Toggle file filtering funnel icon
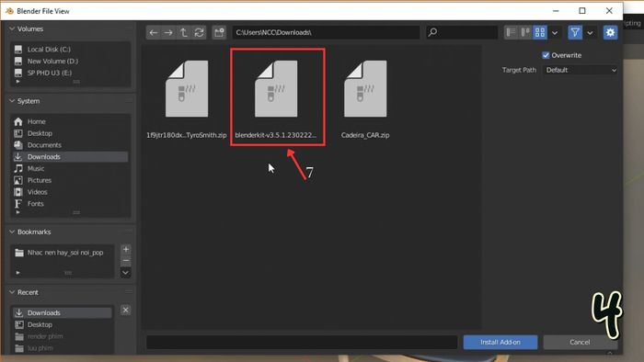The width and height of the screenshot is (644, 362). tap(575, 32)
